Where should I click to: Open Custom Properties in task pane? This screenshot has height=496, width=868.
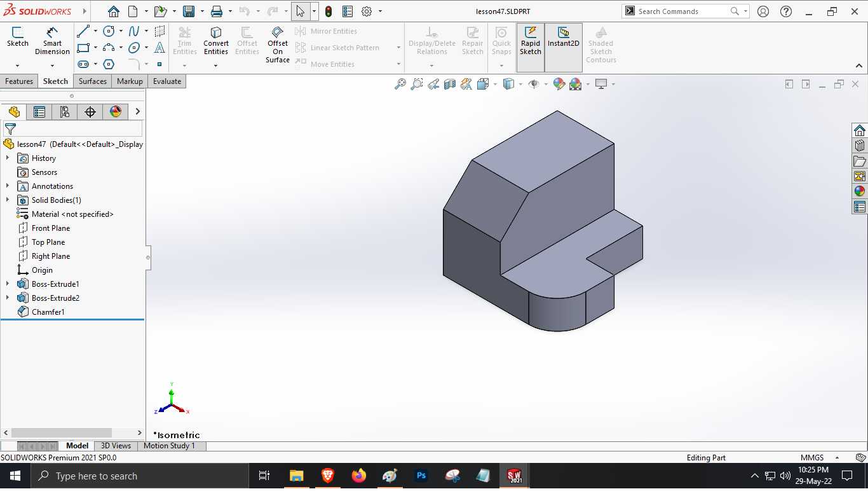(x=860, y=207)
